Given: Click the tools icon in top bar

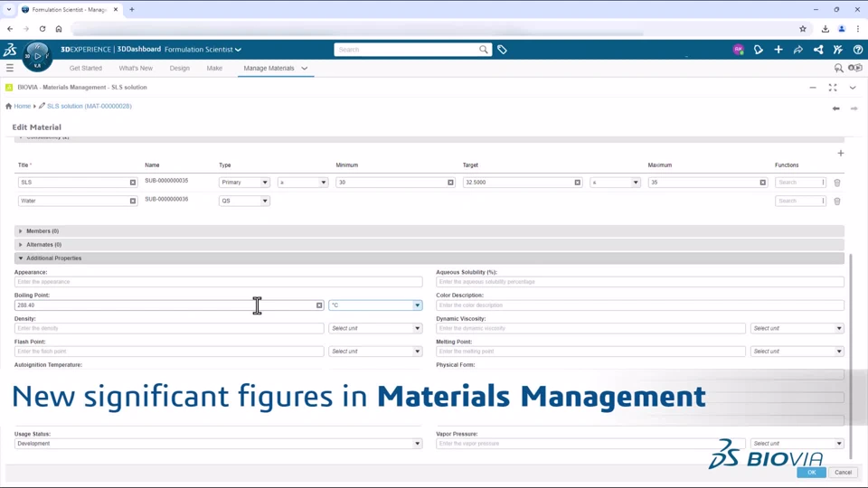Looking at the screenshot, I should pyautogui.click(x=838, y=49).
